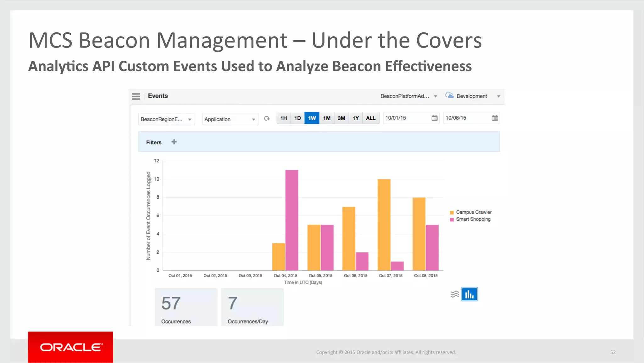Select the 1M time range

click(x=327, y=118)
